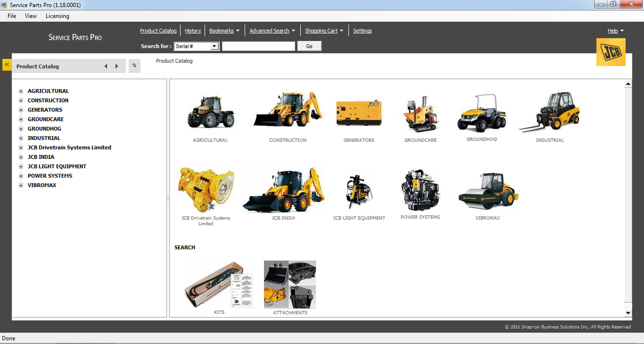Click the JCB logo
This screenshot has width=644, height=344.
tap(611, 52)
